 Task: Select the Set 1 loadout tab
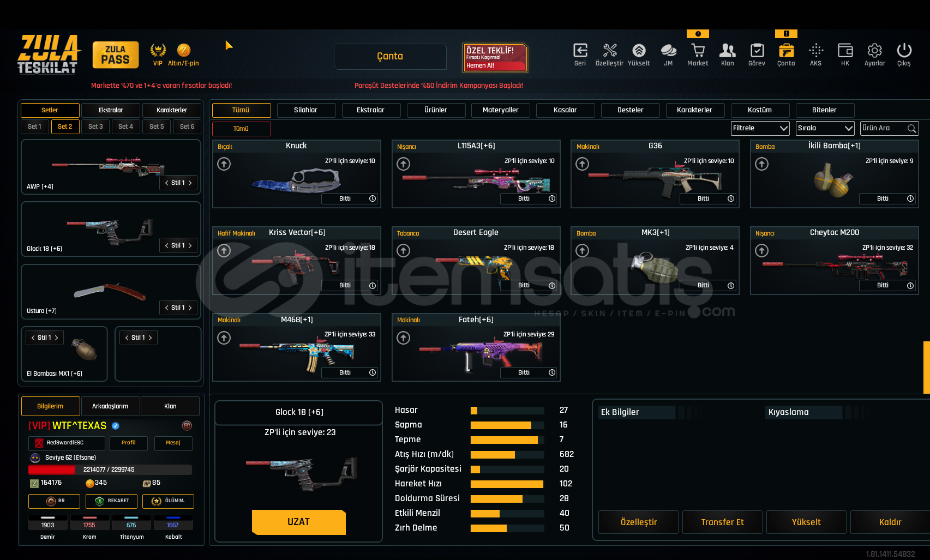(34, 127)
